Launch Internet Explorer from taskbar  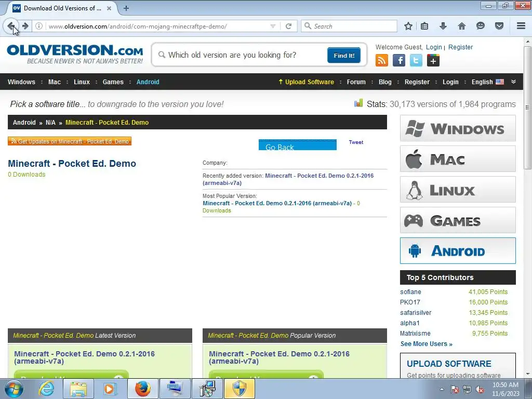[x=46, y=389]
